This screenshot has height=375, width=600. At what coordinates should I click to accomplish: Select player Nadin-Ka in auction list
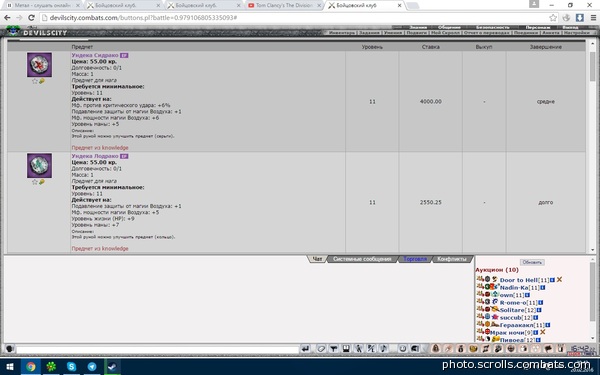(x=514, y=287)
